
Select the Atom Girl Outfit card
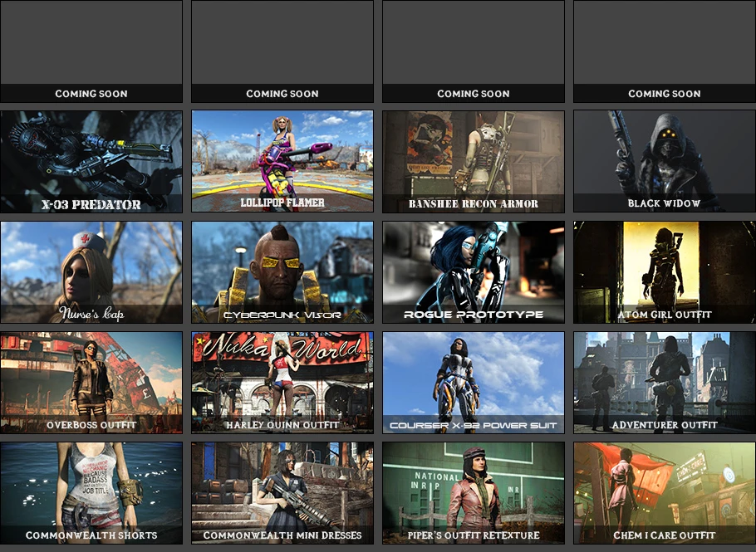tap(665, 272)
